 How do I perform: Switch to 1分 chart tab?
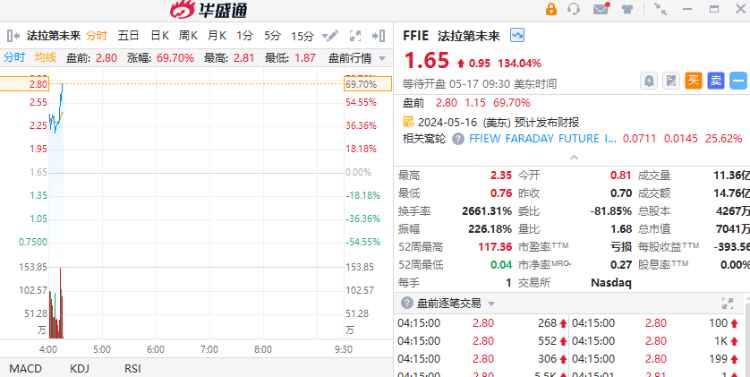tap(244, 35)
